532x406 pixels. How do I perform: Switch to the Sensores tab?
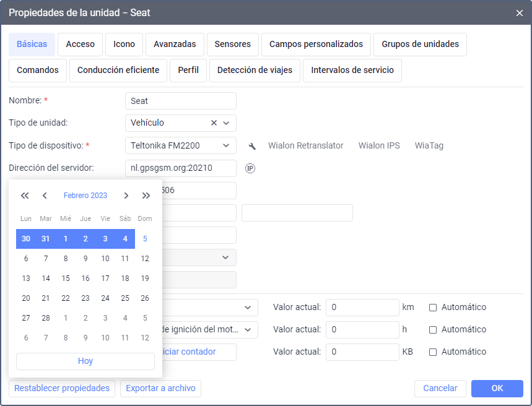(x=233, y=45)
